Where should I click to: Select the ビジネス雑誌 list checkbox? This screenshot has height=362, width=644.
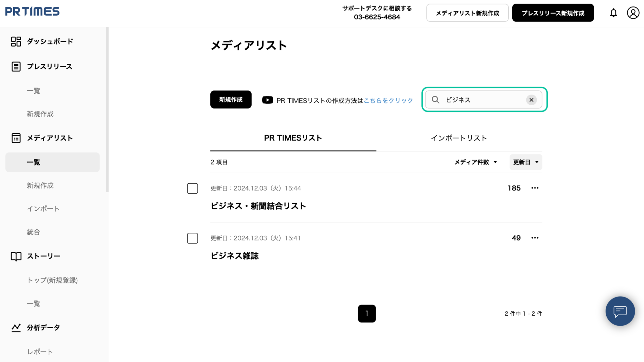tap(192, 238)
